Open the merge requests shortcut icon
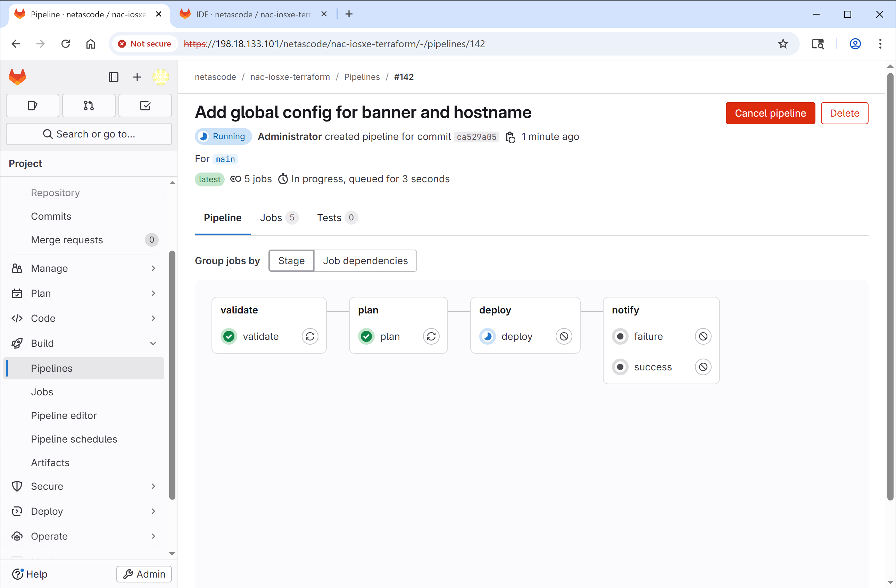 point(89,106)
